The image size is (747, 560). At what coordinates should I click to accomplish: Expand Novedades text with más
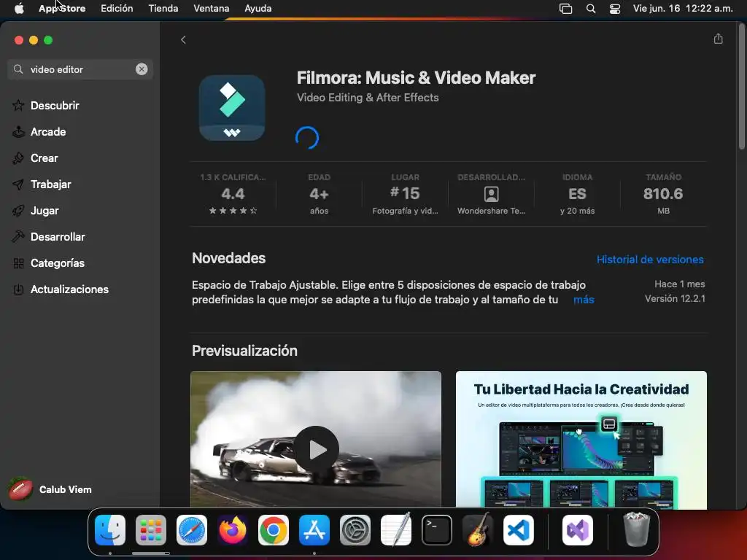[x=584, y=300]
